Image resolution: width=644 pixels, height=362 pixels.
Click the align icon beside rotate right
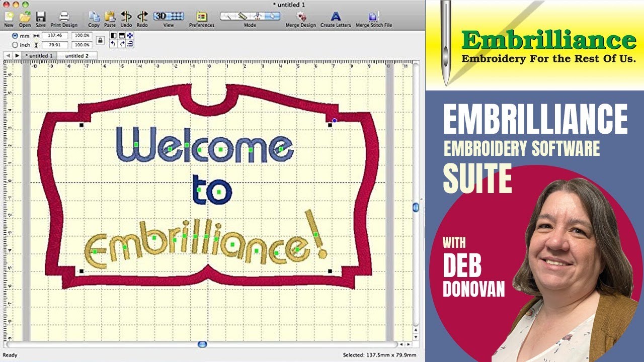click(x=130, y=44)
